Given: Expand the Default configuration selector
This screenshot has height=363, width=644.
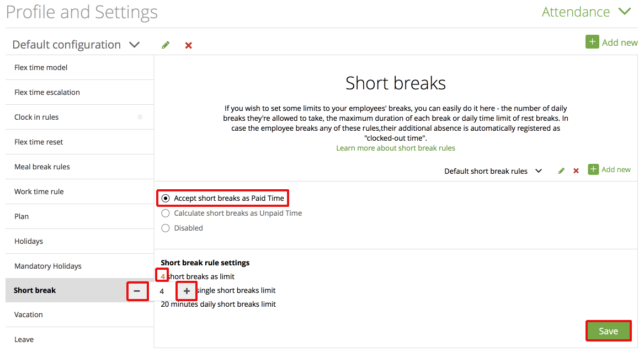Looking at the screenshot, I should click(134, 45).
